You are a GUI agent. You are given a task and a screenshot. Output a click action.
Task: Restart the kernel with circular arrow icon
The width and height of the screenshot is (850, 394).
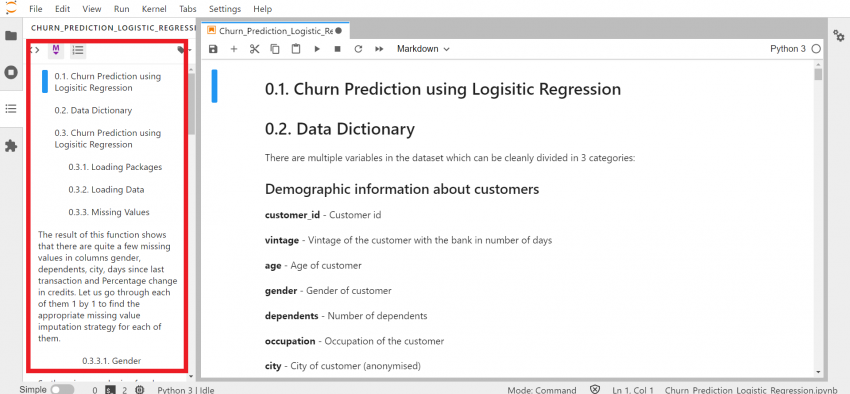click(358, 49)
